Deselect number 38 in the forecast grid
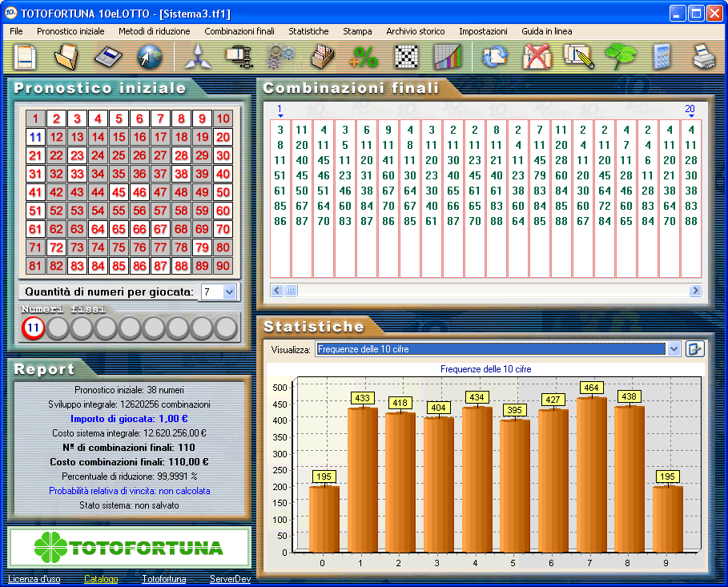Viewport: 728px width, 587px height. (181, 174)
